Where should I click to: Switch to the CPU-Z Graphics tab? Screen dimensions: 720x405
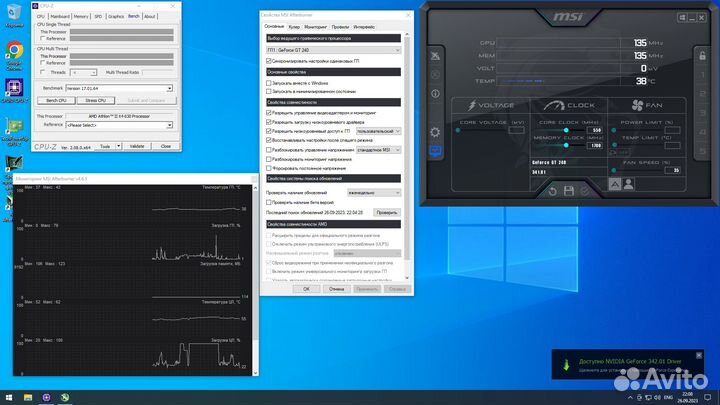coord(116,17)
